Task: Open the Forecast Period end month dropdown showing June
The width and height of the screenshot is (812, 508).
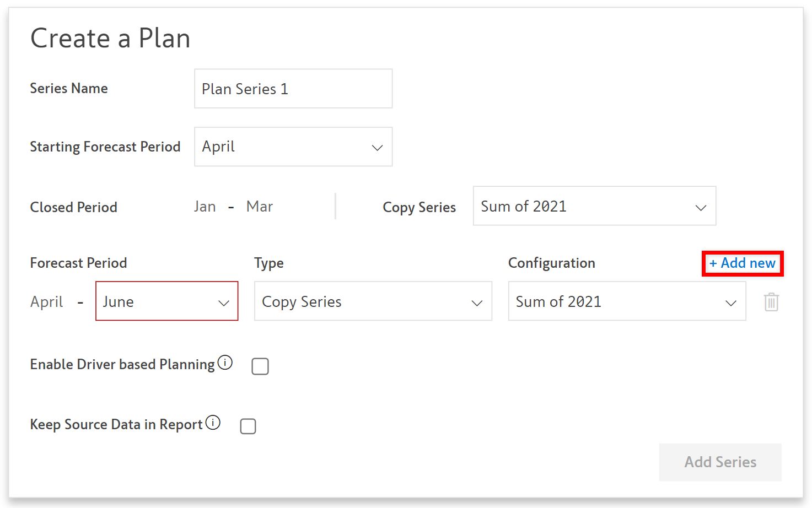Action: tap(166, 301)
